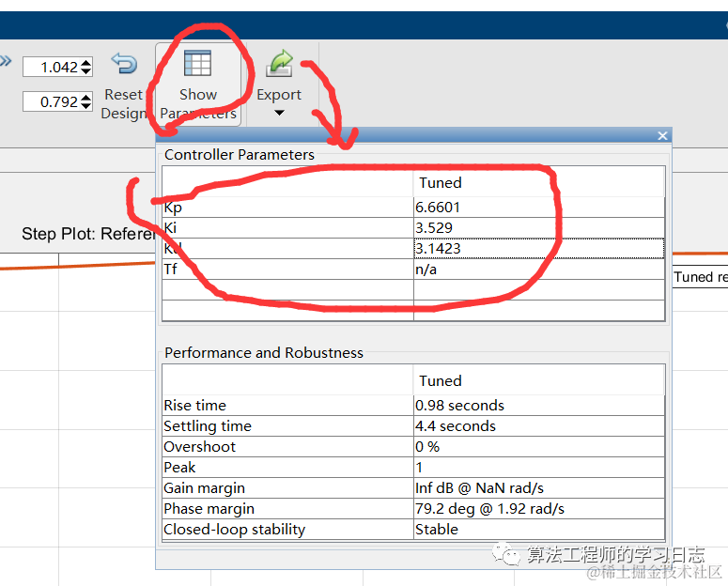Click the Reset Design button label
The image size is (728, 586).
point(124,104)
